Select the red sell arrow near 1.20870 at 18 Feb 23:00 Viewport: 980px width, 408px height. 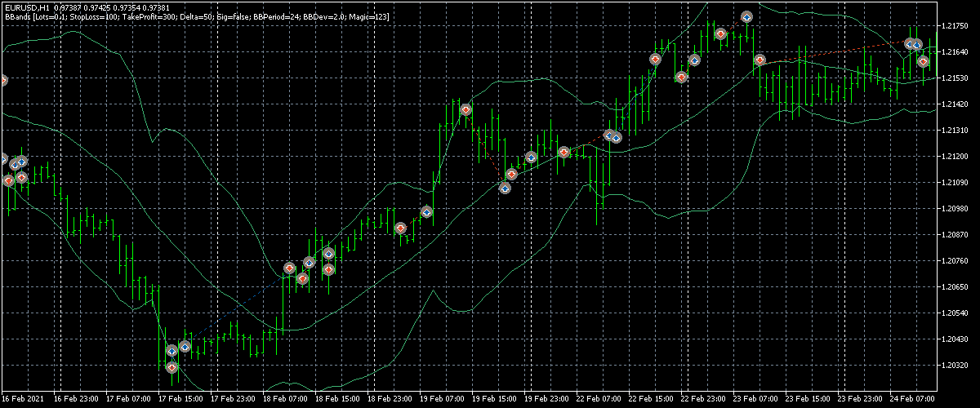(x=400, y=228)
